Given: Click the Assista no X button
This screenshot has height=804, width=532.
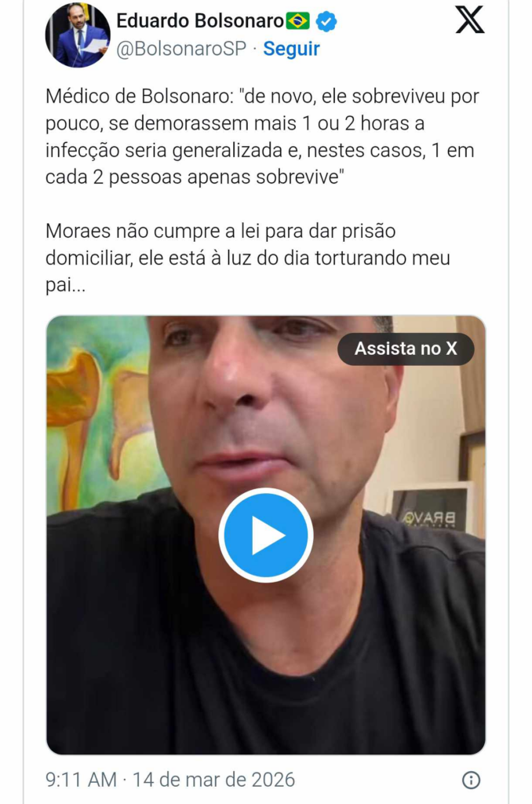Looking at the screenshot, I should pos(406,349).
